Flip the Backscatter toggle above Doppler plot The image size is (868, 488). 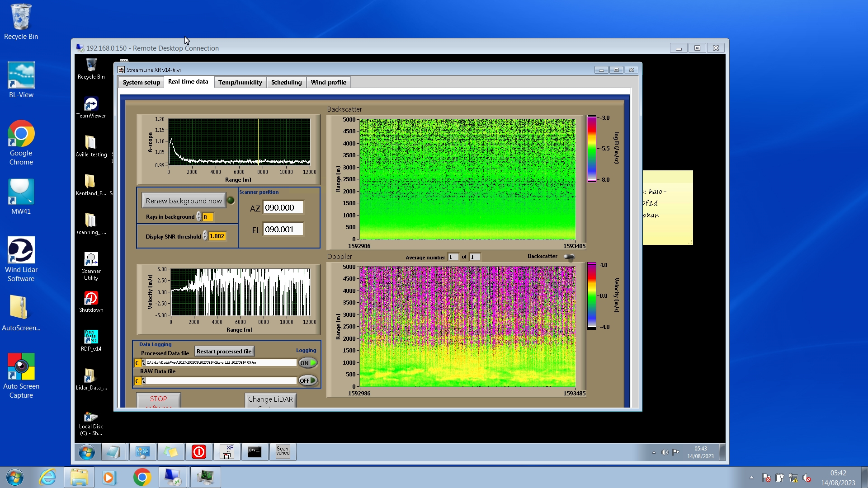[x=569, y=257]
